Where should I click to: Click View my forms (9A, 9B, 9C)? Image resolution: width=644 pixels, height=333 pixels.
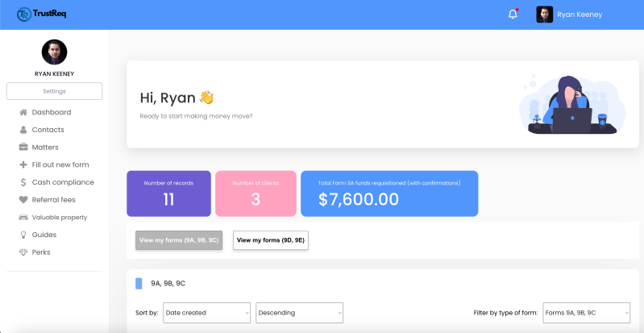tap(179, 240)
